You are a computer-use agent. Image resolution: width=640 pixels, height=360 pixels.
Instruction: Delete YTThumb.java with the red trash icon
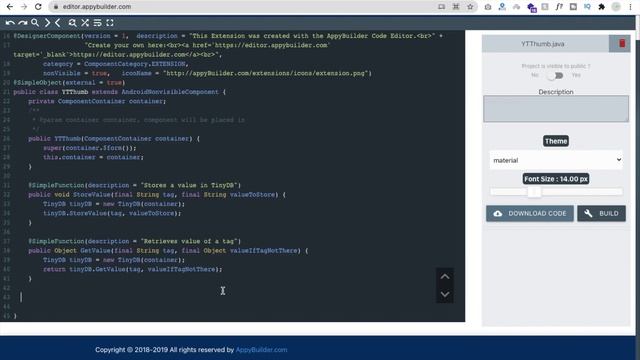tap(622, 43)
